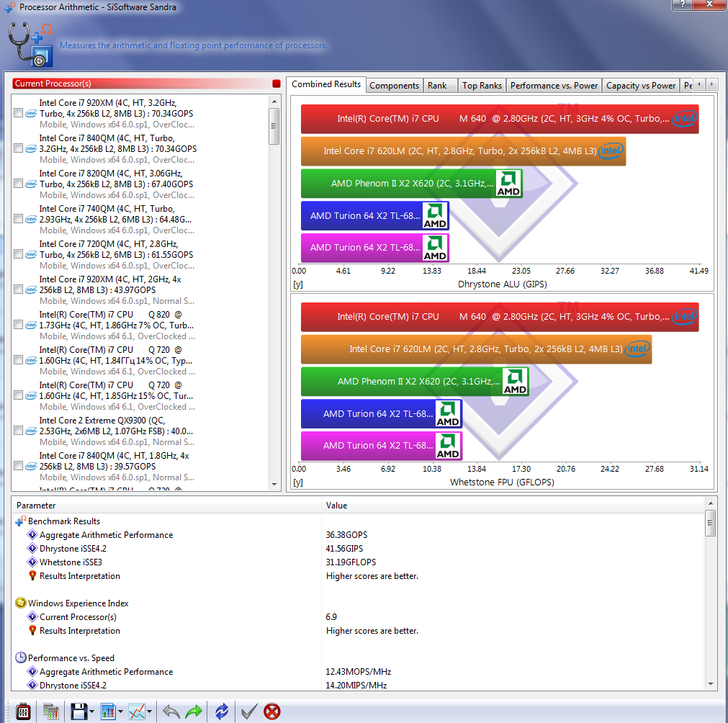This screenshot has width=728, height=723.
Task: Click the red square in Current Processor(s) header
Action: pos(277,84)
